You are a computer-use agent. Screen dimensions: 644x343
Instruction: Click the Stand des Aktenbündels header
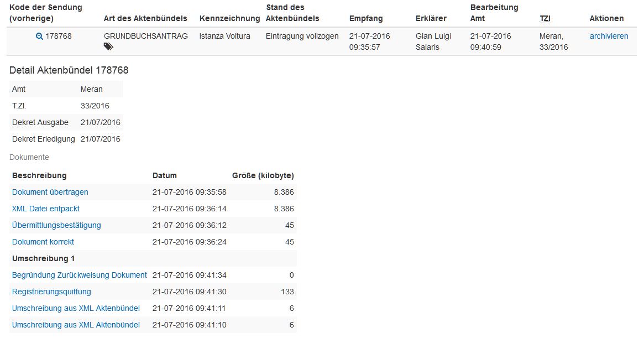[x=292, y=13]
